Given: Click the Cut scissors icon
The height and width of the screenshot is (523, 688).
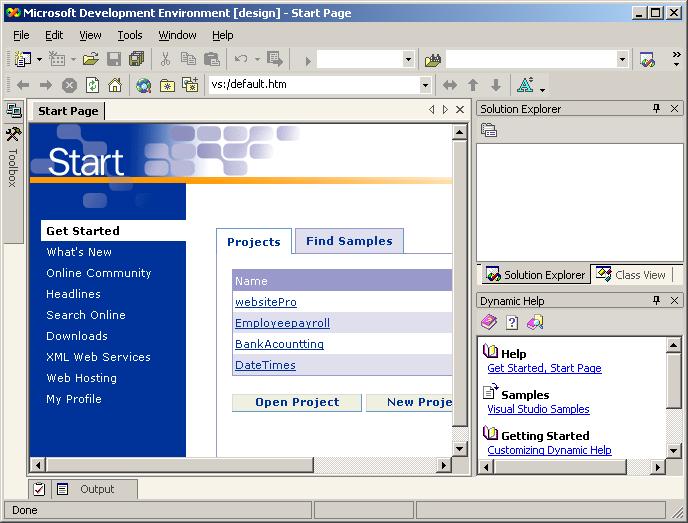Looking at the screenshot, I should tap(165, 59).
